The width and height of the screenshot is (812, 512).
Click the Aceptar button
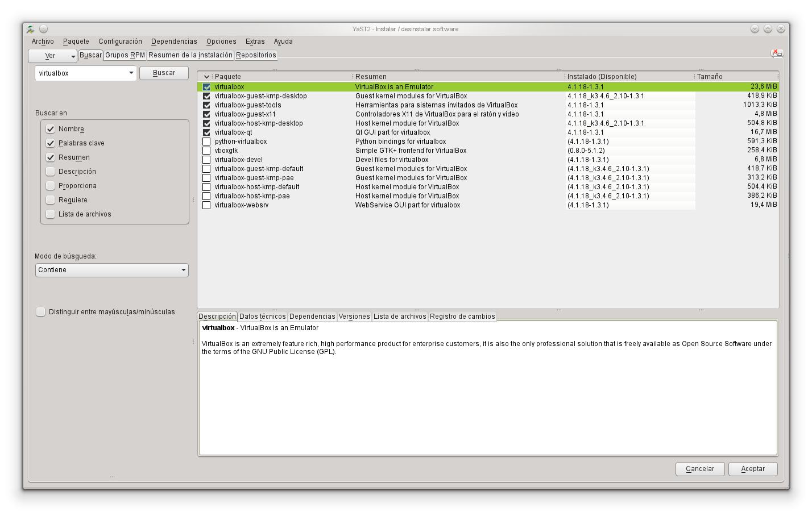tap(753, 469)
